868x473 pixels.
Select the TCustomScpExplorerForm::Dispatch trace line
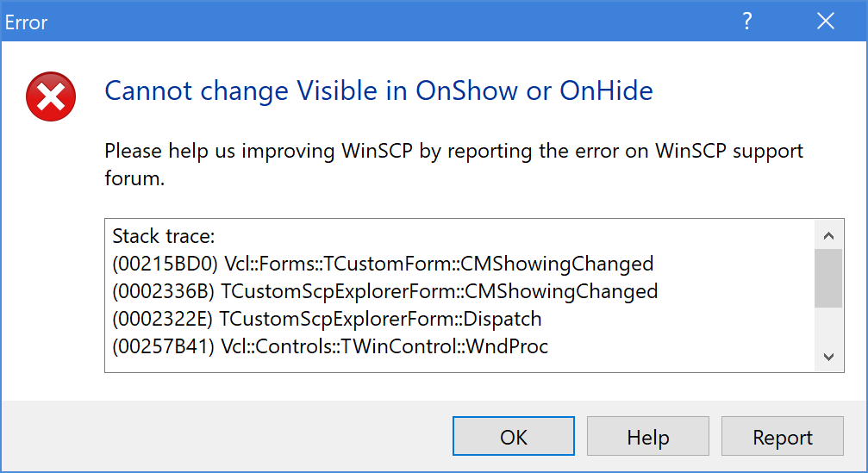click(x=327, y=319)
